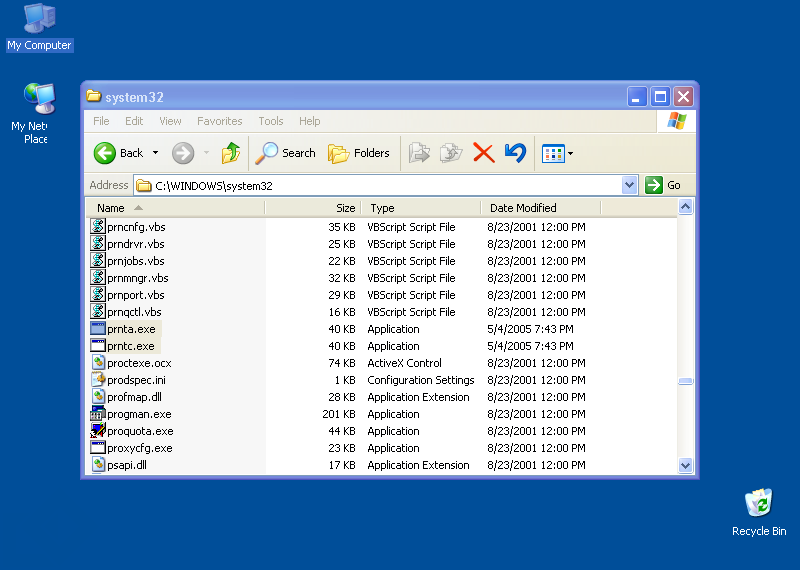Click the Copy To toolbar icon
This screenshot has height=570, width=800.
[x=451, y=153]
